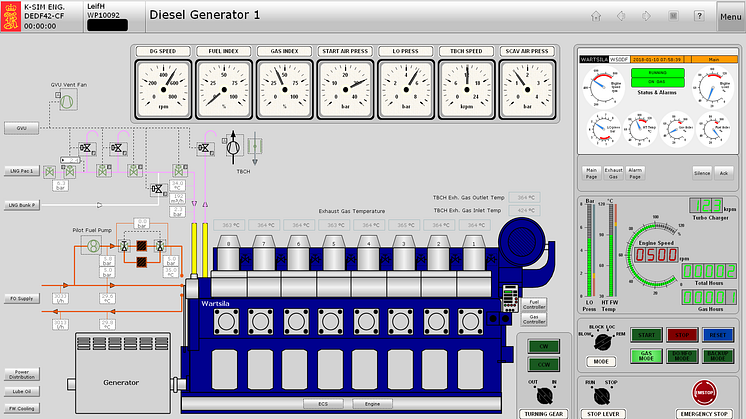Select cylinder 8 head on the engine
This screenshot has width=746, height=419.
pyautogui.click(x=228, y=254)
